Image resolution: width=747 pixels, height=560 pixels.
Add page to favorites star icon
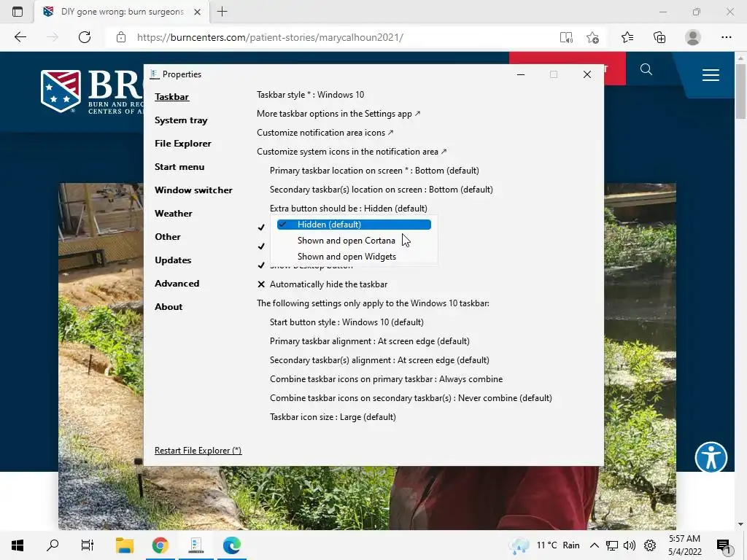(x=592, y=37)
